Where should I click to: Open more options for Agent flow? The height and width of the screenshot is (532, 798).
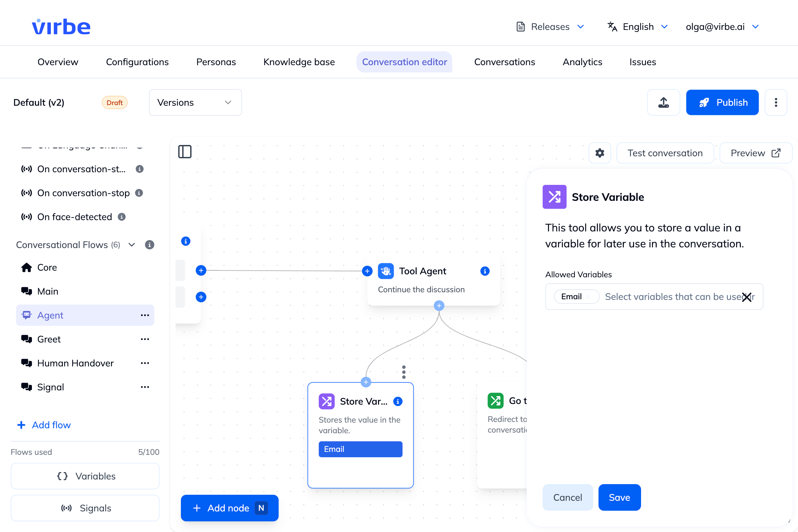(145, 315)
